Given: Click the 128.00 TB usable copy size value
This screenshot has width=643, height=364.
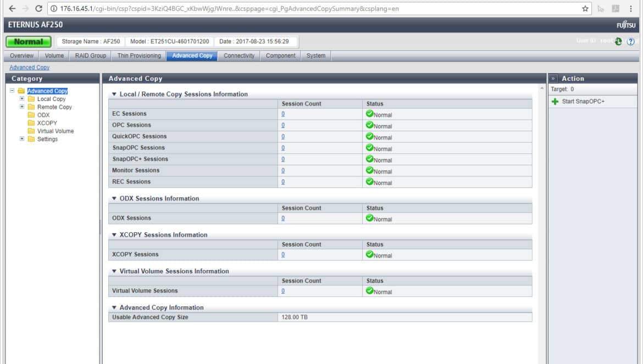Looking at the screenshot, I should pos(295,317).
